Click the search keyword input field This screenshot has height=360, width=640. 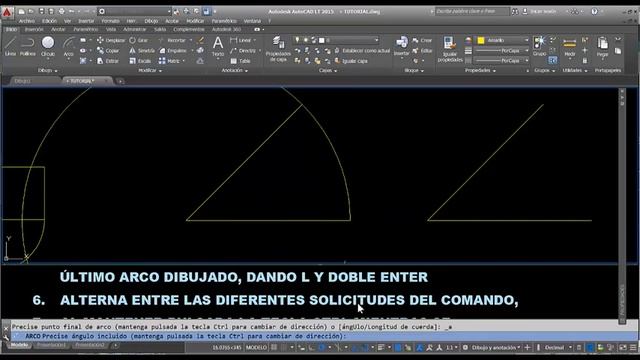tap(471, 11)
